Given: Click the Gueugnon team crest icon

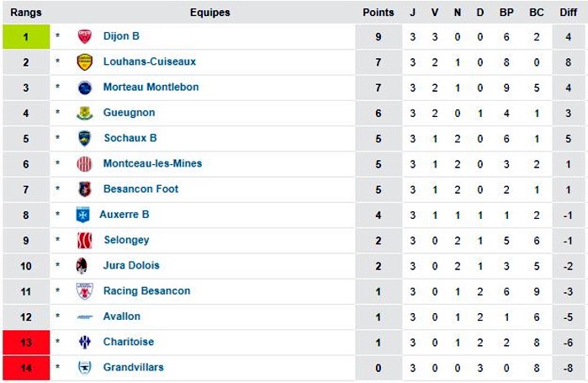Looking at the screenshot, I should [x=85, y=113].
